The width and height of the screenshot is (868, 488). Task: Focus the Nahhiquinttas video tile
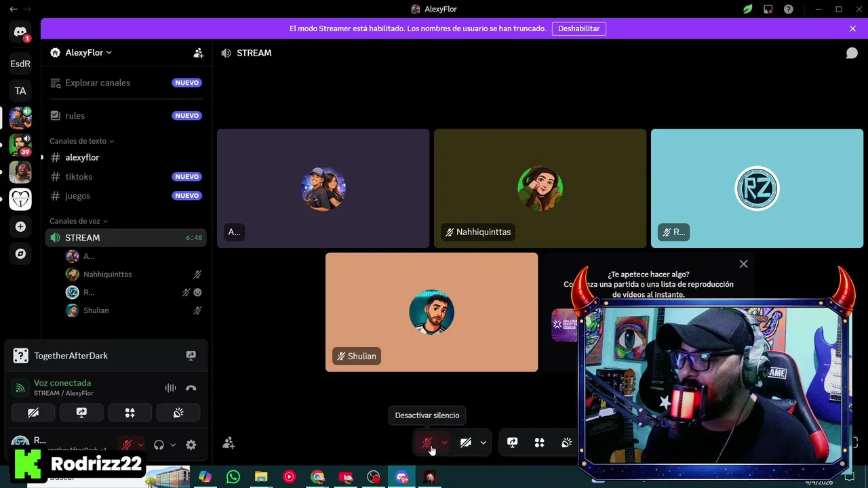tap(540, 188)
